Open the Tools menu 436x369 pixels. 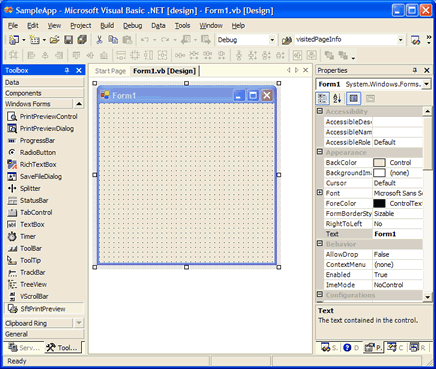point(183,26)
